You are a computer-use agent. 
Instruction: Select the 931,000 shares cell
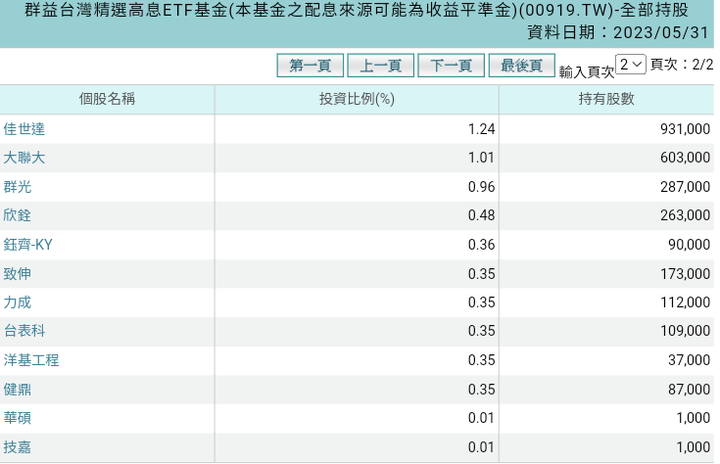click(606, 129)
